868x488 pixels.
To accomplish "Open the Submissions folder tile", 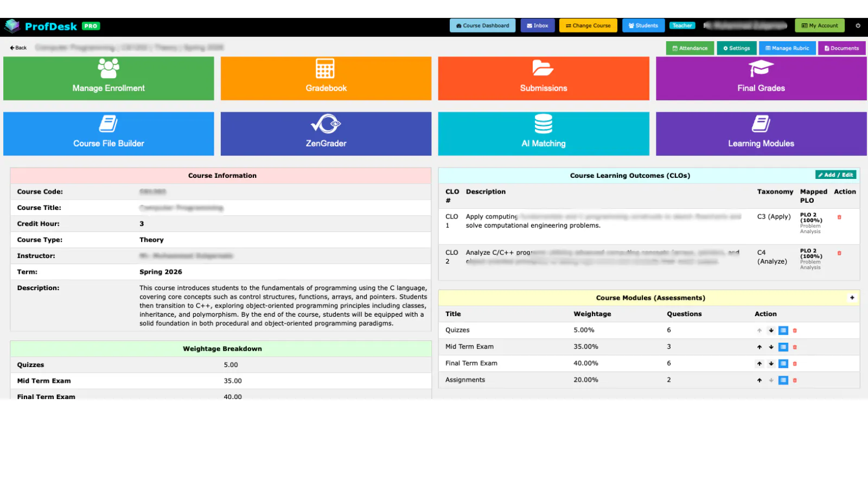I will point(544,79).
